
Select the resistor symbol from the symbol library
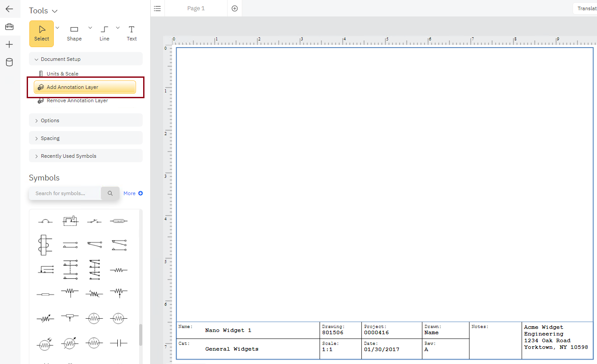(x=119, y=269)
